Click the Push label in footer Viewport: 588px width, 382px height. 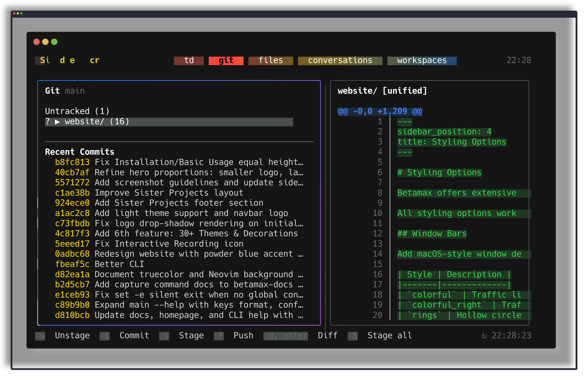pyautogui.click(x=243, y=335)
